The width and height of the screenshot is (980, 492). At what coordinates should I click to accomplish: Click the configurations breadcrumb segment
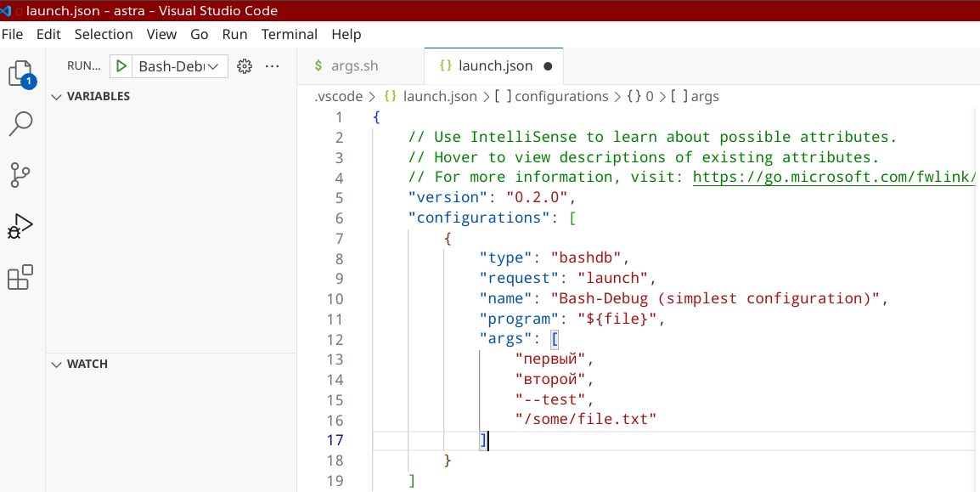[551, 97]
